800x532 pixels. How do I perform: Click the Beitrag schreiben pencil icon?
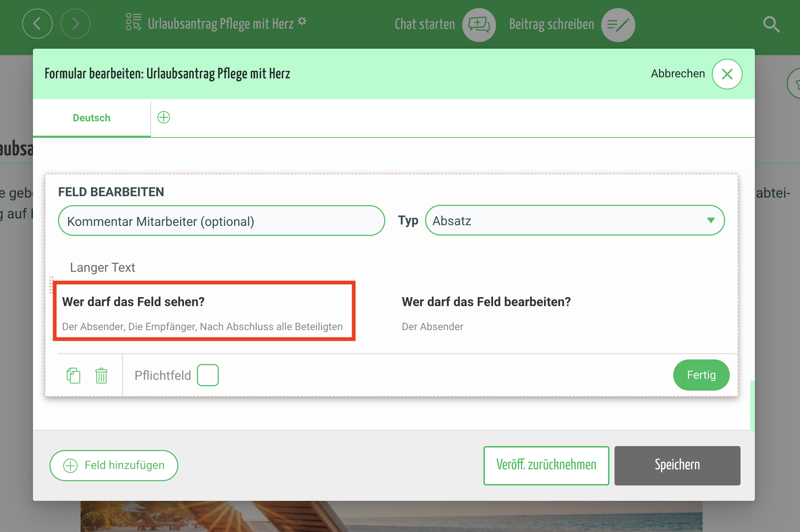(618, 25)
